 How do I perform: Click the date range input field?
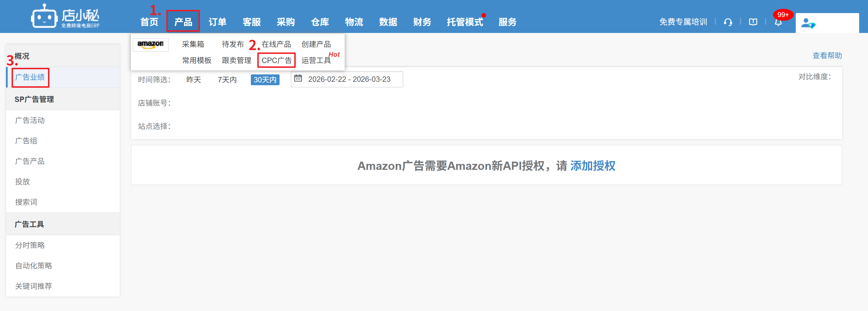pyautogui.click(x=349, y=80)
